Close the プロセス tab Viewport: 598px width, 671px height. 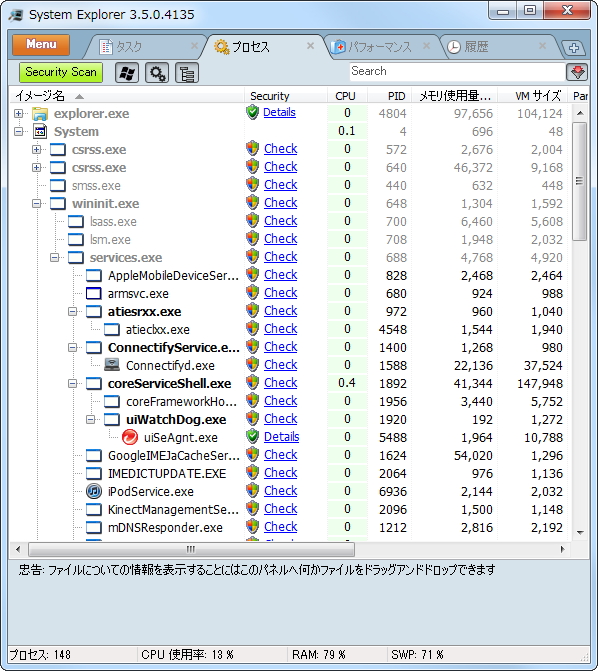(310, 45)
